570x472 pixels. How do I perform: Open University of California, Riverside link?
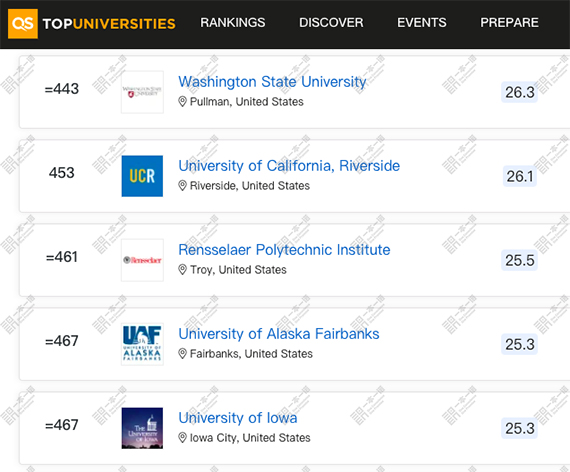click(289, 166)
